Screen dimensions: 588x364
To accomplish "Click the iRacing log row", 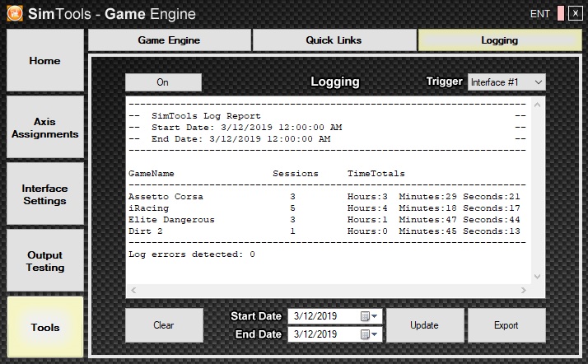I will (324, 208).
